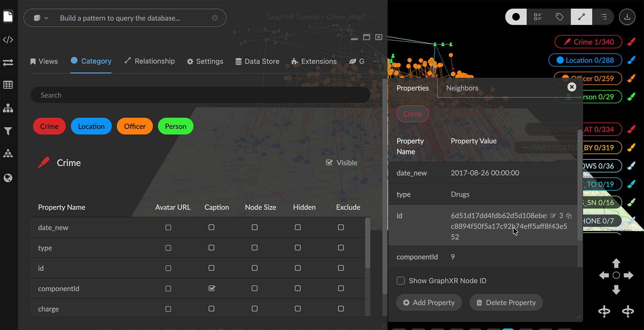Viewport: 644px width, 330px height.
Task: Open the database source dropdown in query bar
Action: [x=41, y=18]
